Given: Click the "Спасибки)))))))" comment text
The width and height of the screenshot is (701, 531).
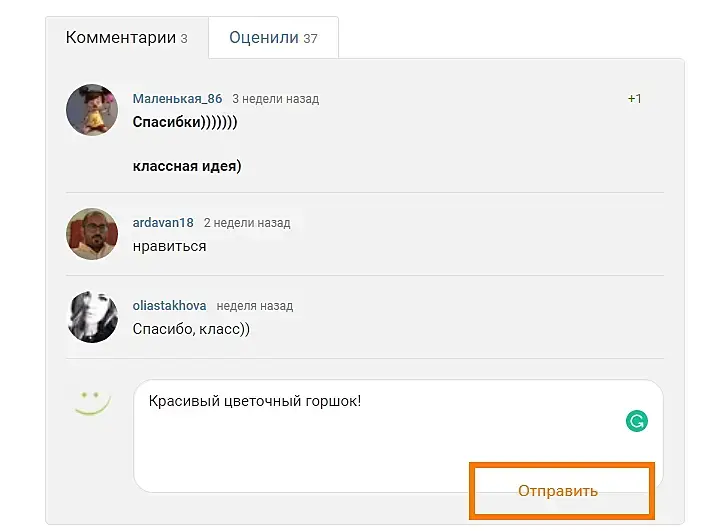Looking at the screenshot, I should point(185,122).
